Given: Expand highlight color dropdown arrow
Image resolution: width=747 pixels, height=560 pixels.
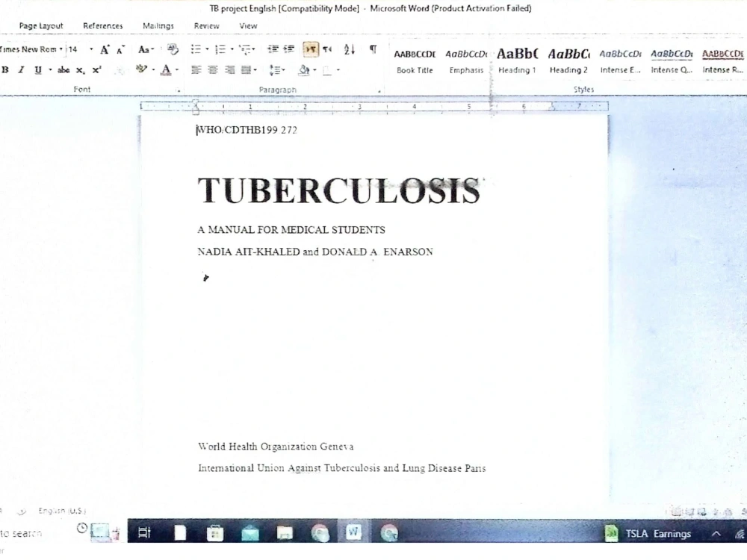Looking at the screenshot, I should (x=153, y=70).
